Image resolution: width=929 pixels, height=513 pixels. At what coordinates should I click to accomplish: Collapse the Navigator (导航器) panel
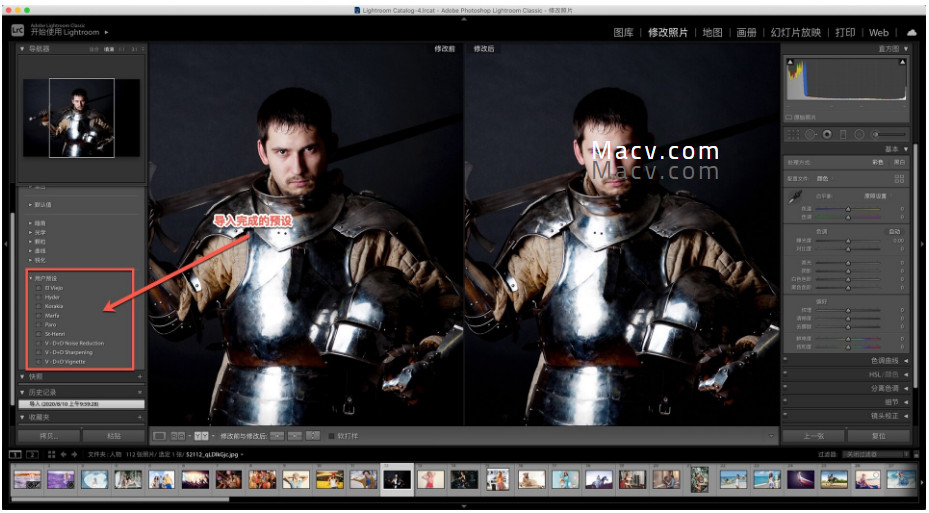click(23, 49)
